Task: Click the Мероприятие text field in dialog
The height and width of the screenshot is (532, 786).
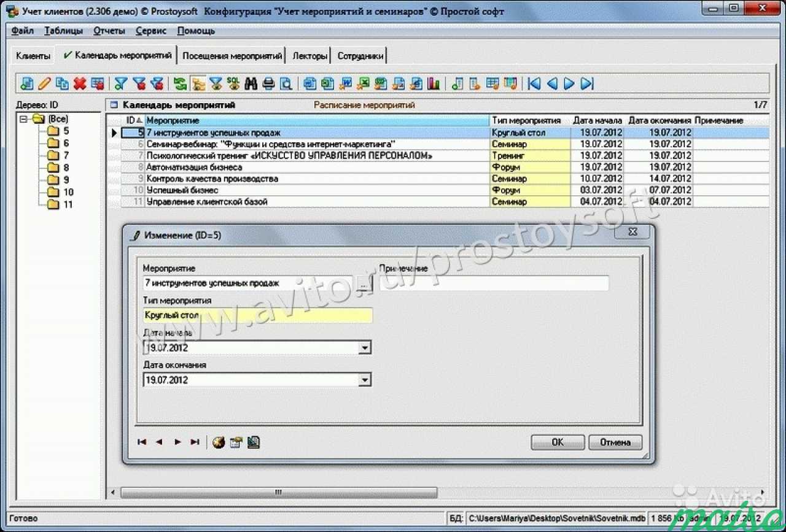Action: click(x=249, y=283)
